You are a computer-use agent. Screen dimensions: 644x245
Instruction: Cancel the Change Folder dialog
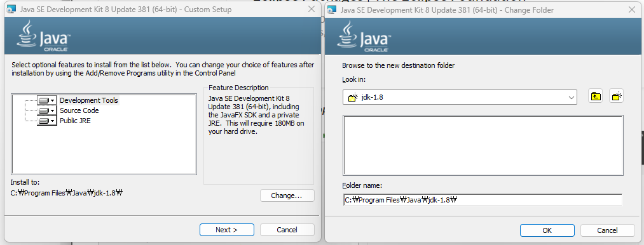[x=608, y=230]
